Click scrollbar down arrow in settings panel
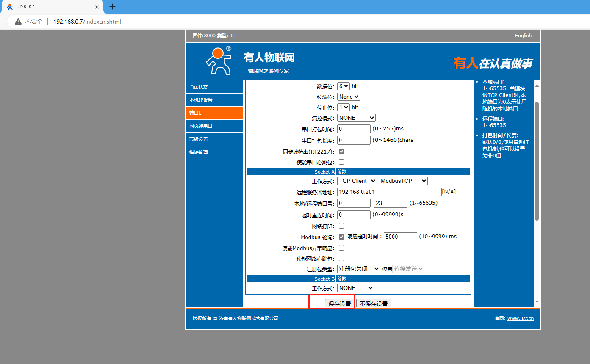The width and height of the screenshot is (590, 364). [x=537, y=301]
